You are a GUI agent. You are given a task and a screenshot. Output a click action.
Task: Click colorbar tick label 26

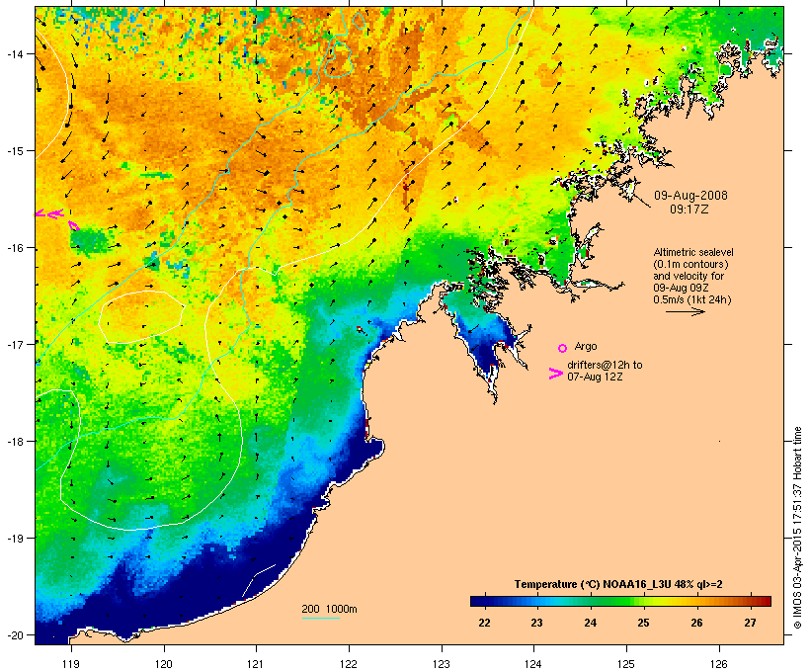[x=696, y=623]
